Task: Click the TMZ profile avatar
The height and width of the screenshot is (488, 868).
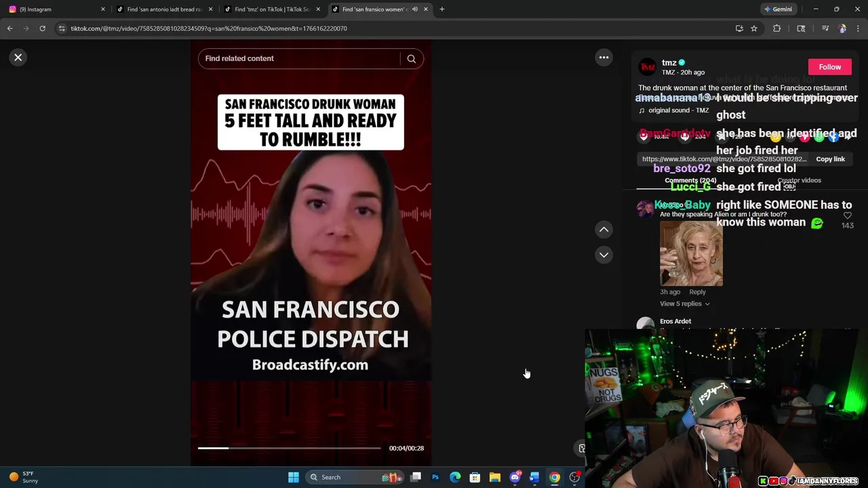Action: coord(648,67)
